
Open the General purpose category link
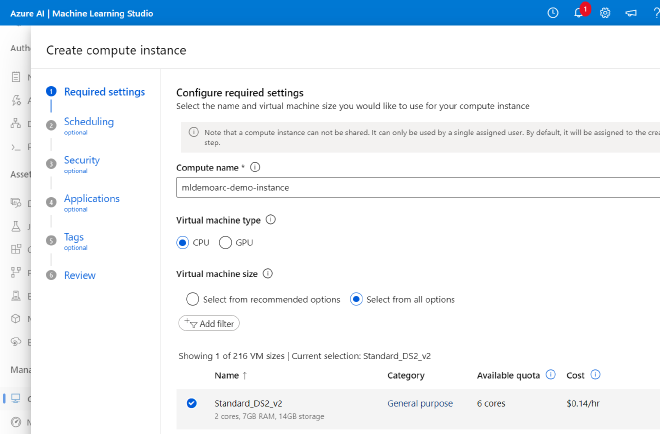coord(420,403)
